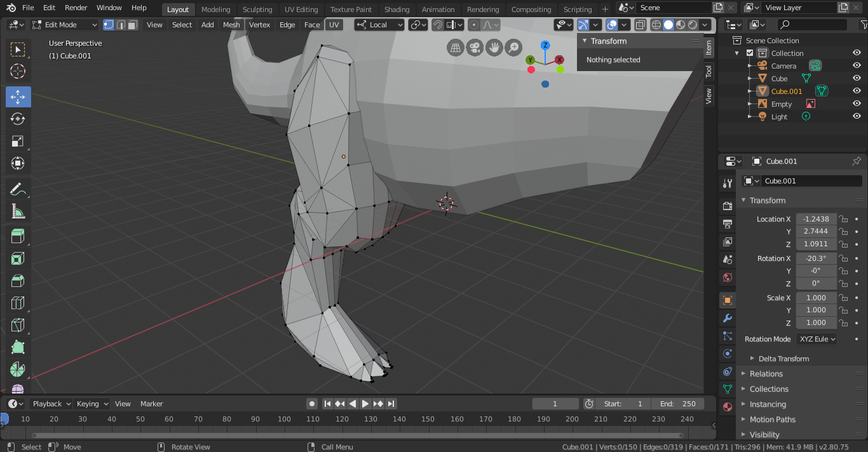This screenshot has width=868, height=452.
Task: Open the Modifiers wrench properties tab
Action: [728, 318]
